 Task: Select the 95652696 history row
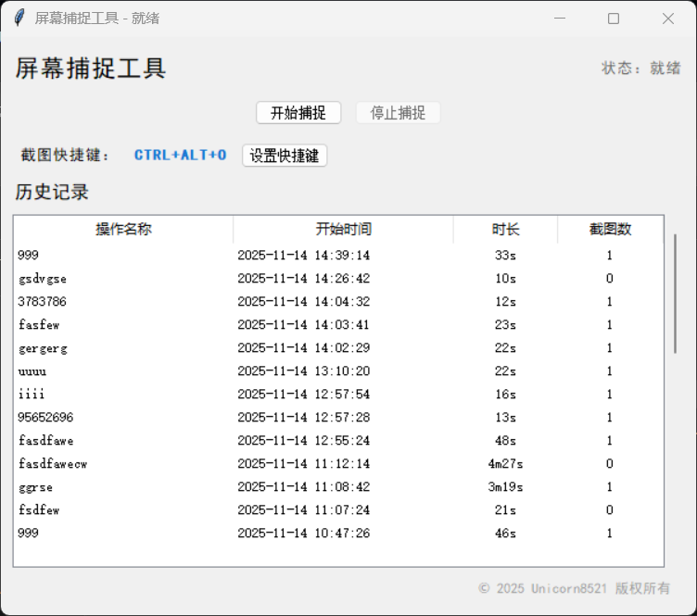[x=338, y=417]
